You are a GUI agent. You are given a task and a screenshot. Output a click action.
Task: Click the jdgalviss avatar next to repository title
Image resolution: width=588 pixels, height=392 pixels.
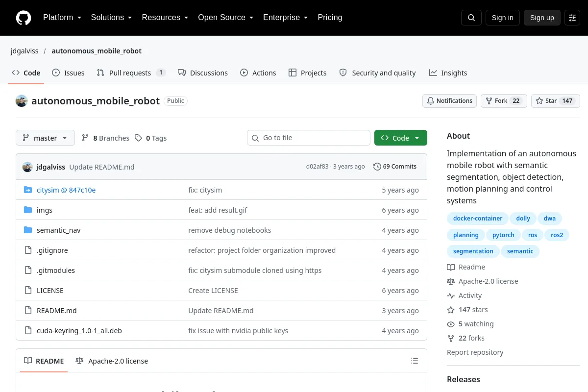pos(22,101)
